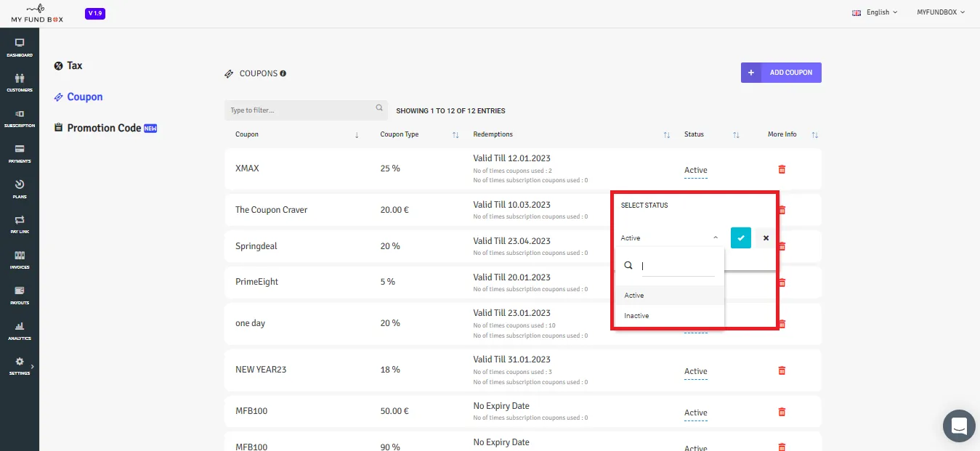Open Settings in the sidebar
This screenshot has width=980, height=451.
point(20,365)
